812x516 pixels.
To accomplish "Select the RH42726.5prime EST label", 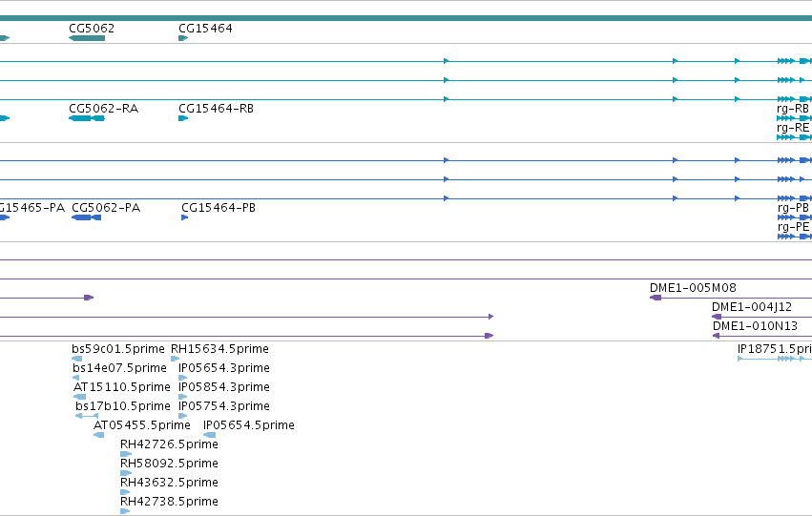I will tap(169, 444).
